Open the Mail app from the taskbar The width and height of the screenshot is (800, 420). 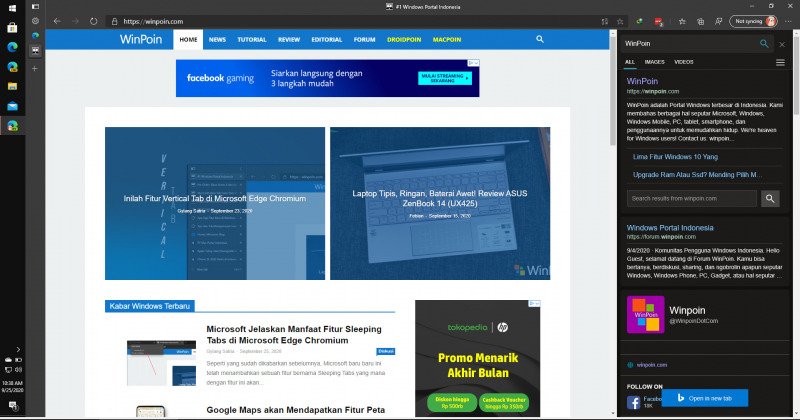12,106
